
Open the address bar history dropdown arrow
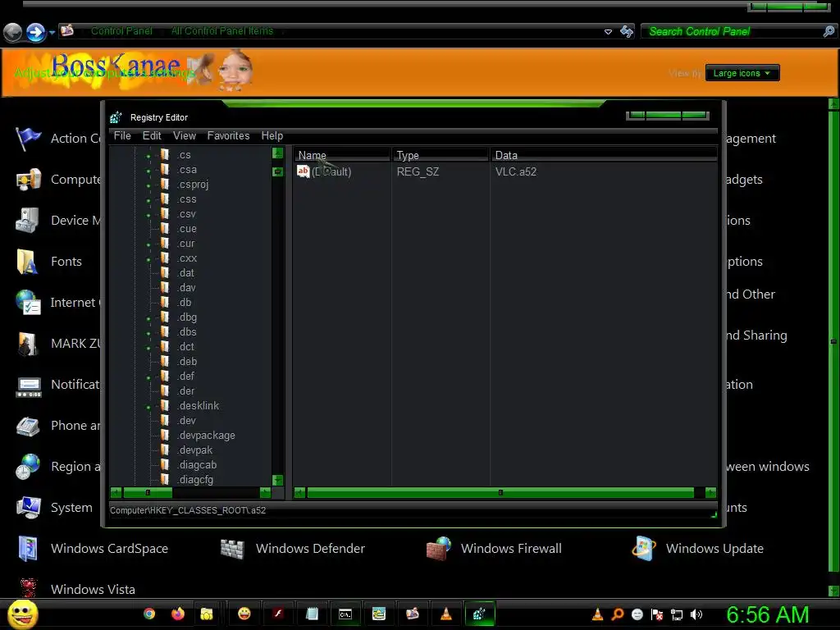click(x=608, y=32)
